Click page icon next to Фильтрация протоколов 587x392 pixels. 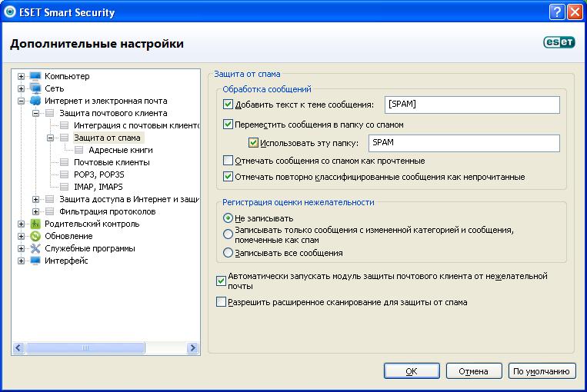click(x=49, y=211)
